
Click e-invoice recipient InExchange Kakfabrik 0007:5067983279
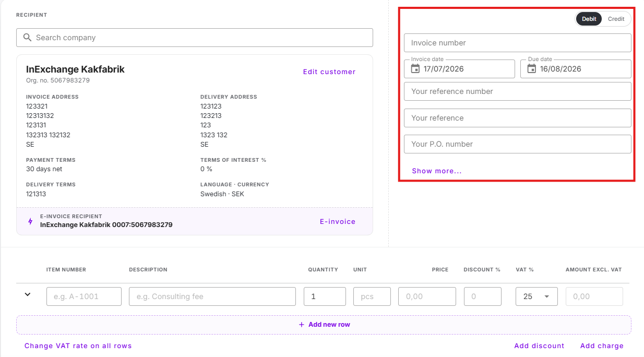[x=106, y=225]
